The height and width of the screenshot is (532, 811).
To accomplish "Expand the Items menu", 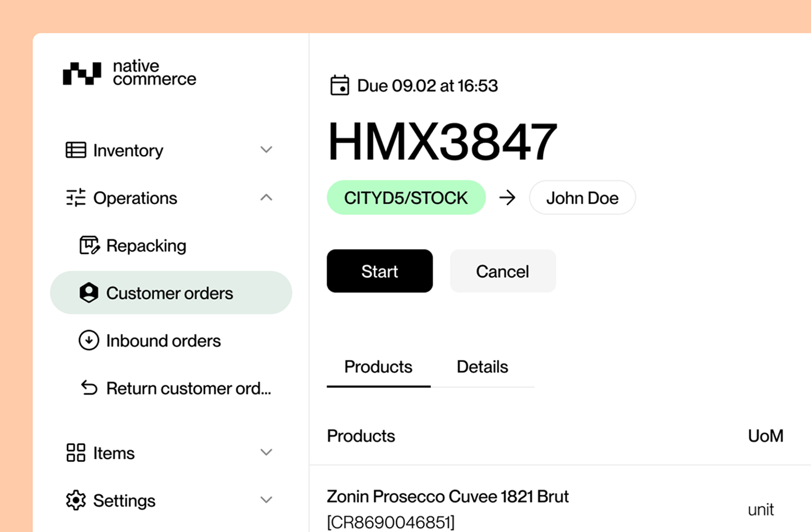I will 266,452.
